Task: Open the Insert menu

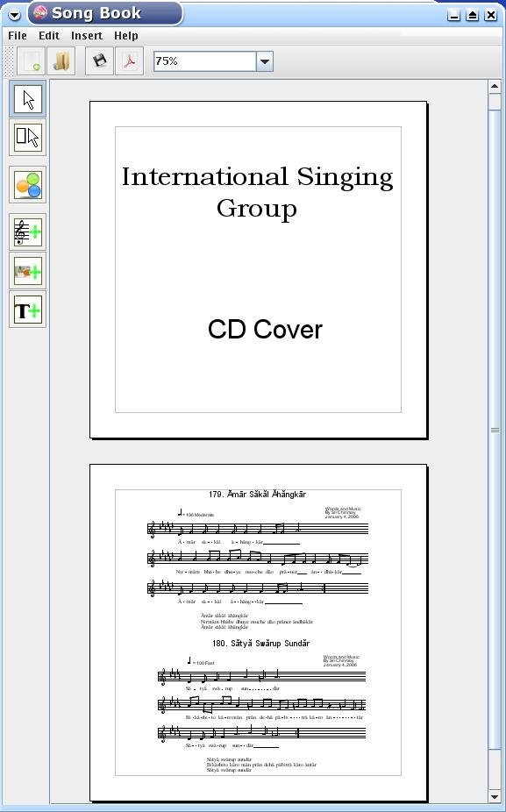Action: coord(87,36)
